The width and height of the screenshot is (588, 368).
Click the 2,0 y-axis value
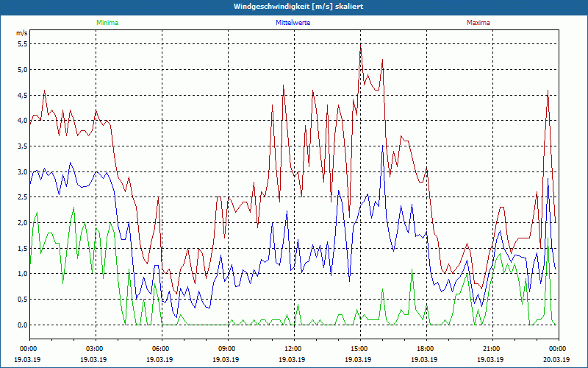pos(22,223)
